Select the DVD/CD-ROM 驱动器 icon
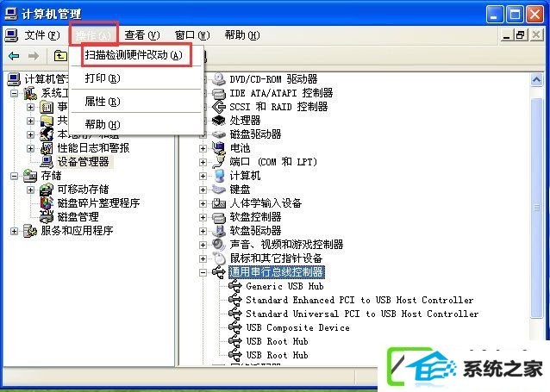The width and height of the screenshot is (550, 392). [219, 79]
